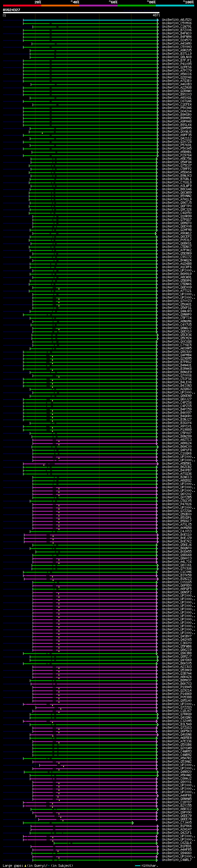
Task: Select hit UniRef100_Q5CMZ4
Action: tap(177, 338)
